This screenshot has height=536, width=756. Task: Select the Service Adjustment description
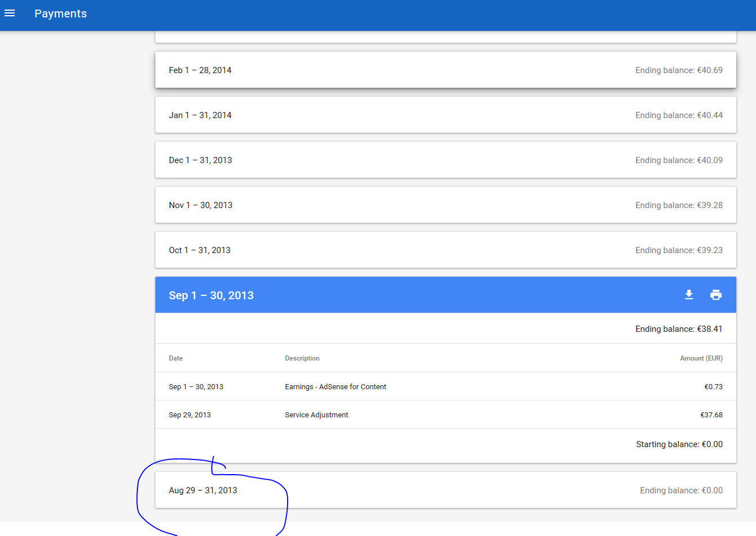[x=316, y=415]
